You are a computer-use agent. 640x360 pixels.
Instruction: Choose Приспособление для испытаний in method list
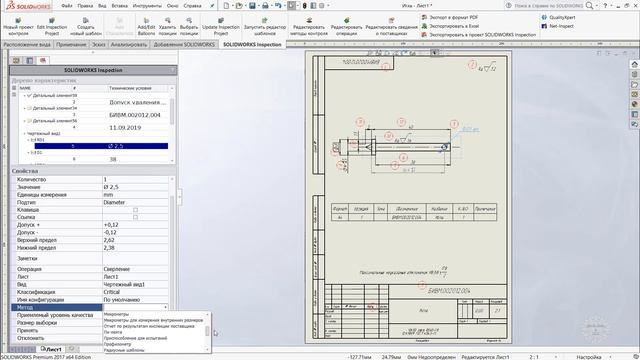click(x=136, y=338)
